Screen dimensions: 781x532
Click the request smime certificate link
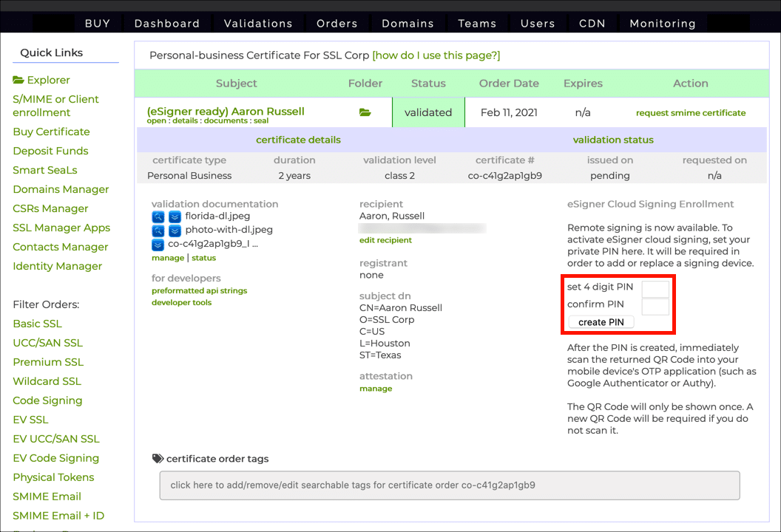coord(691,113)
